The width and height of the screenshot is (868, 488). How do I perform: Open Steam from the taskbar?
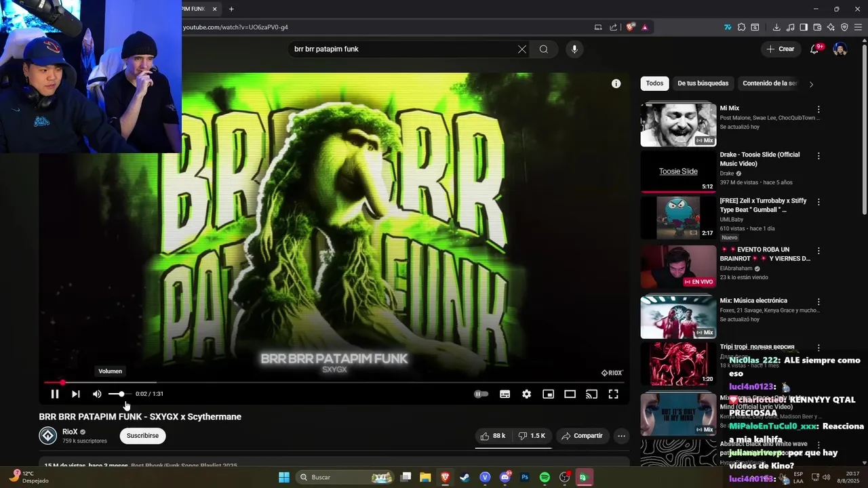tap(465, 477)
